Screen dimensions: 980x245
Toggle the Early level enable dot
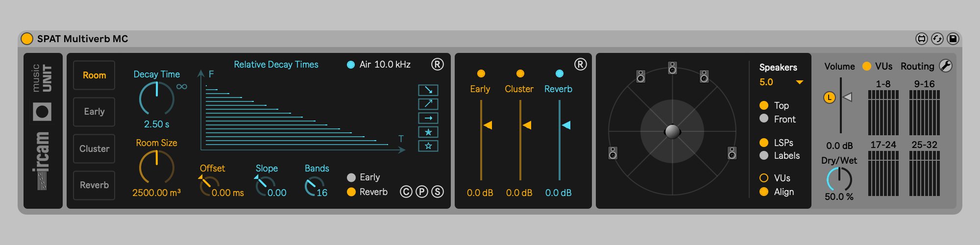481,73
